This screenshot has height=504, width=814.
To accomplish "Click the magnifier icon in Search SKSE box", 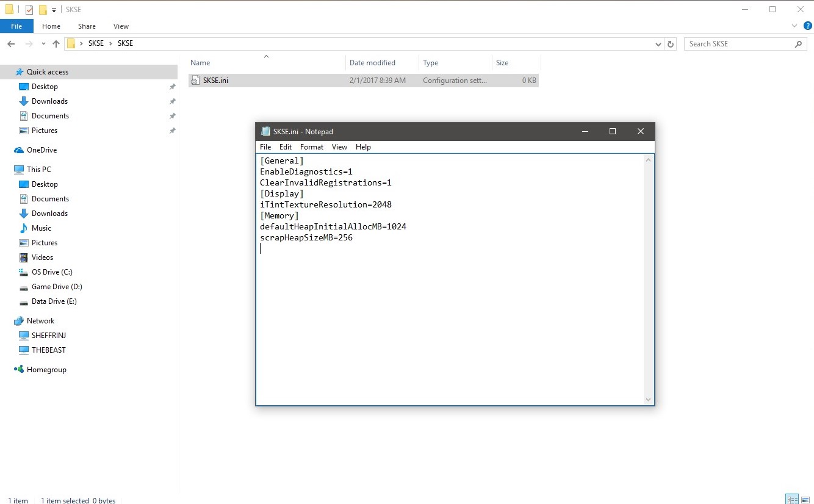I will click(x=798, y=44).
